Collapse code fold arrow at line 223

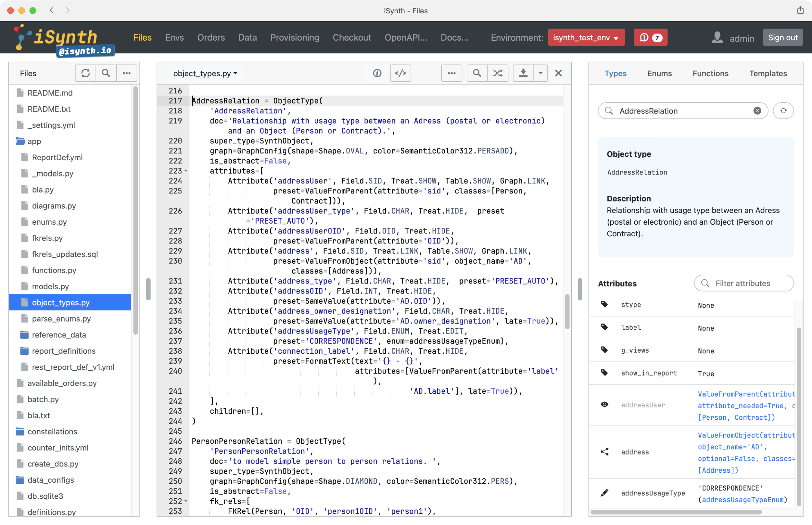186,171
